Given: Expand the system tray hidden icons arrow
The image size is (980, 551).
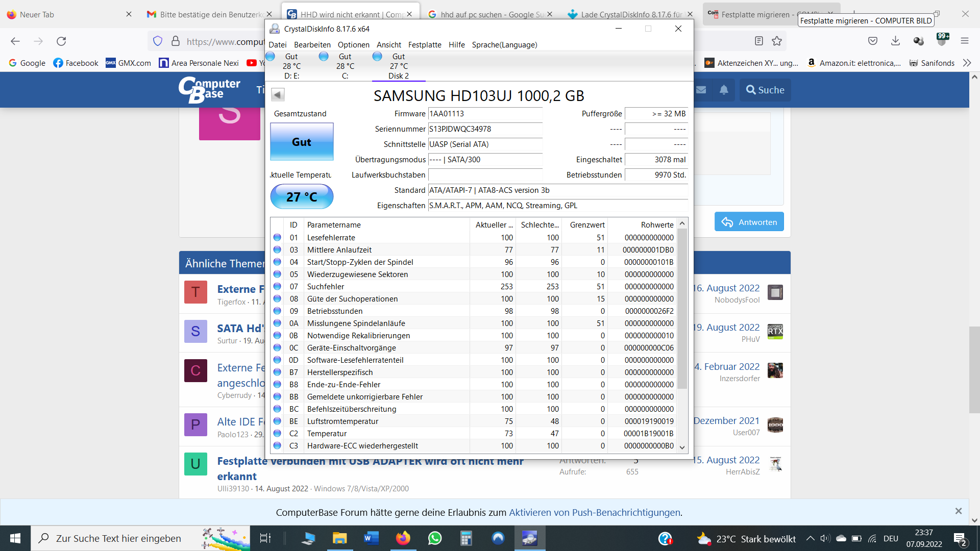Looking at the screenshot, I should 810,538.
